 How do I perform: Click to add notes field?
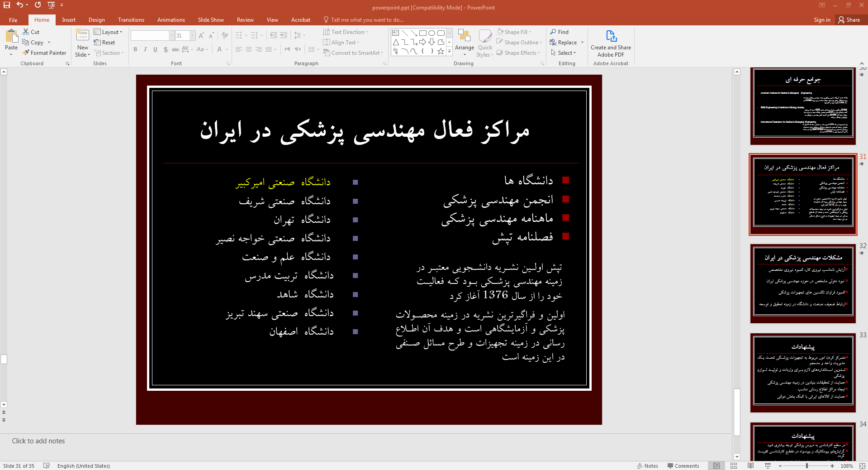point(365,441)
